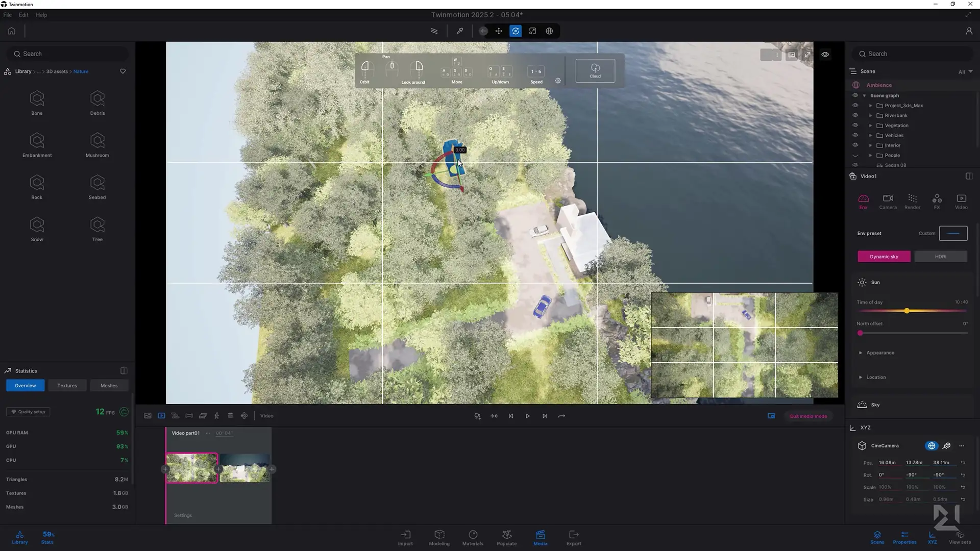The width and height of the screenshot is (980, 551).
Task: Play the video timeline
Action: click(x=528, y=416)
